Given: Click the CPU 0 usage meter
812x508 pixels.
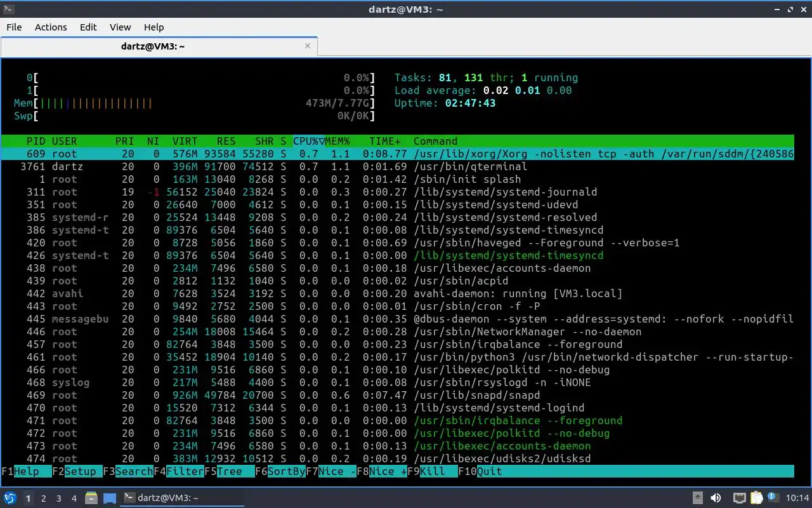Looking at the screenshot, I should [200, 77].
